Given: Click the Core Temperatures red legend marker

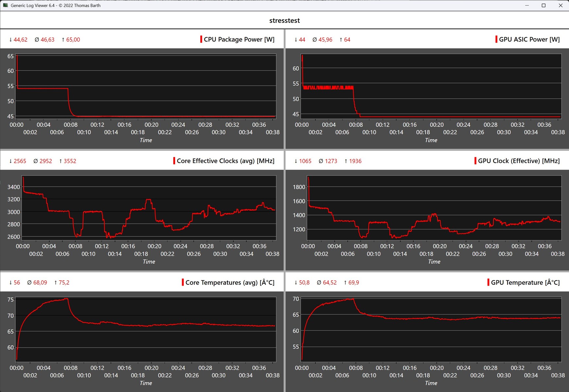Looking at the screenshot, I should click(x=183, y=282).
